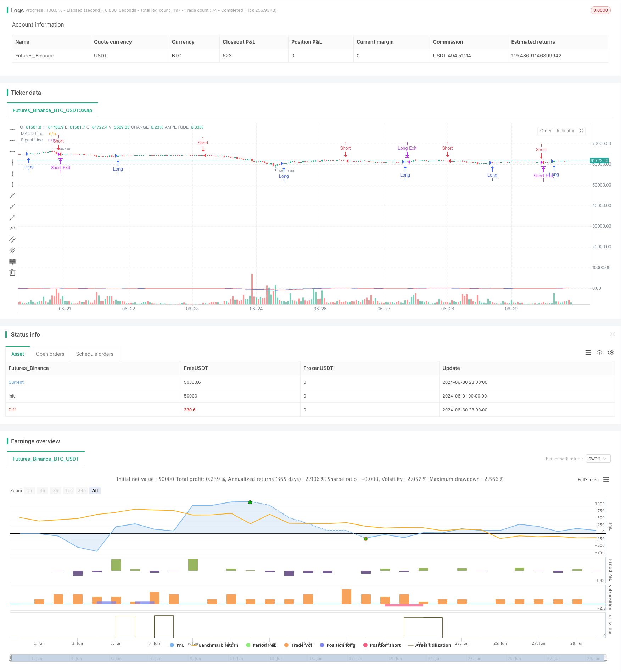Select the parallel channel drawing tool
The height and width of the screenshot is (672, 621).
pyautogui.click(x=12, y=239)
